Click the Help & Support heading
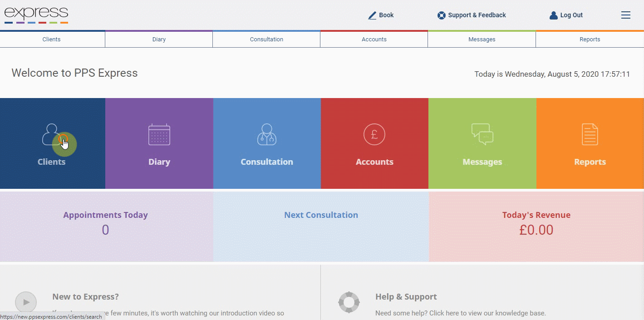This screenshot has width=644, height=320. pos(406,297)
